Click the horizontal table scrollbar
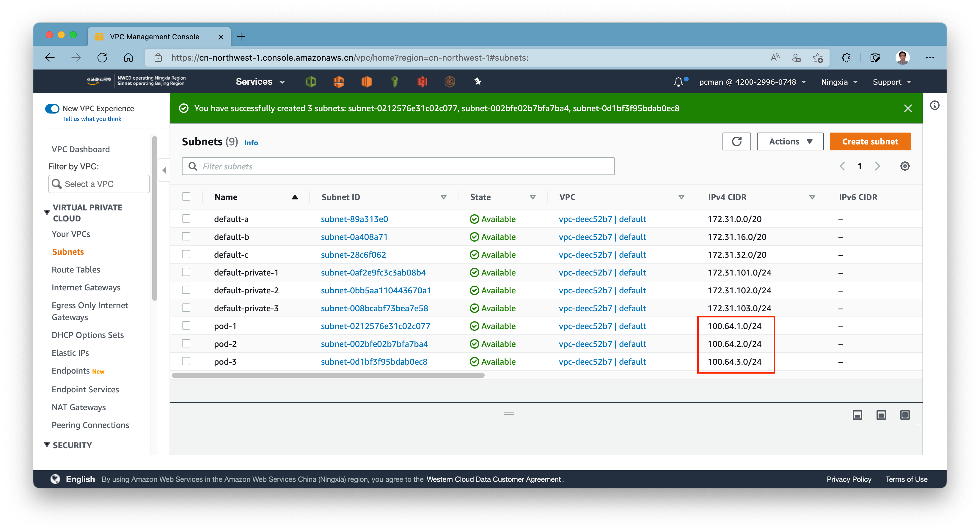This screenshot has height=532, width=980. point(328,375)
